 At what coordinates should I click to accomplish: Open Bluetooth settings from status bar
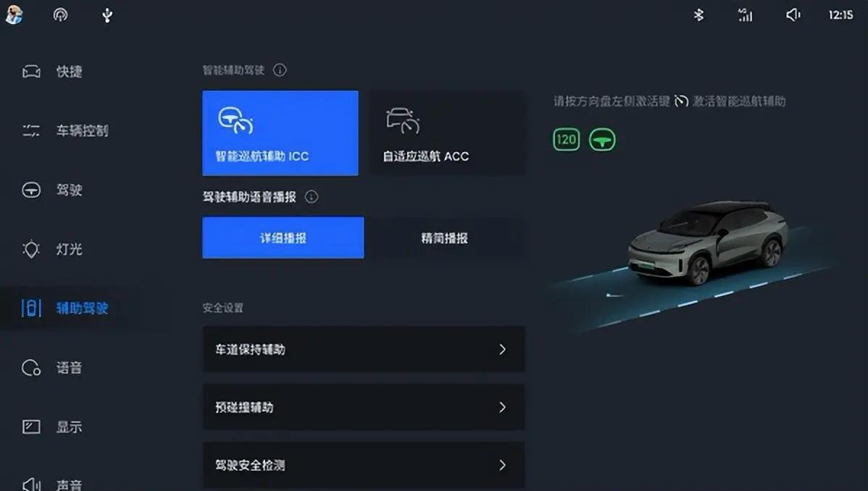(x=698, y=15)
